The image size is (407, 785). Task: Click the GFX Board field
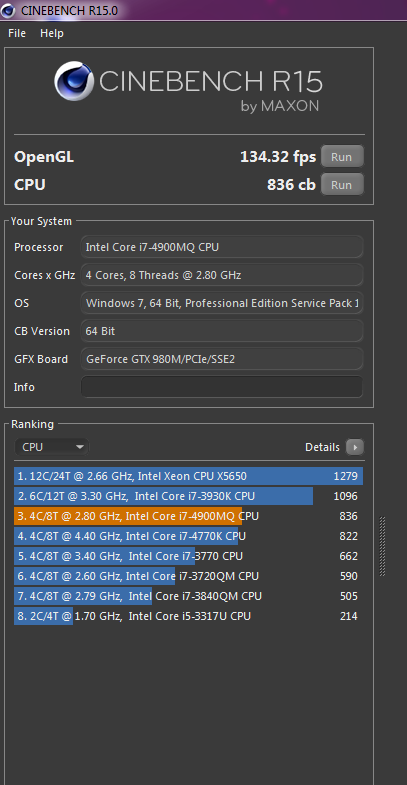tap(222, 359)
